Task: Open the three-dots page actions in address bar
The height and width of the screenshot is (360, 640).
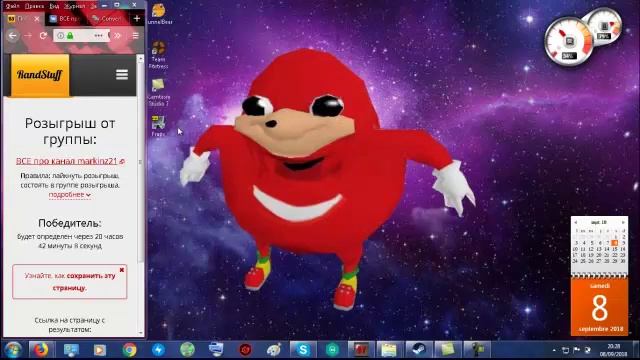Action: 98,36
